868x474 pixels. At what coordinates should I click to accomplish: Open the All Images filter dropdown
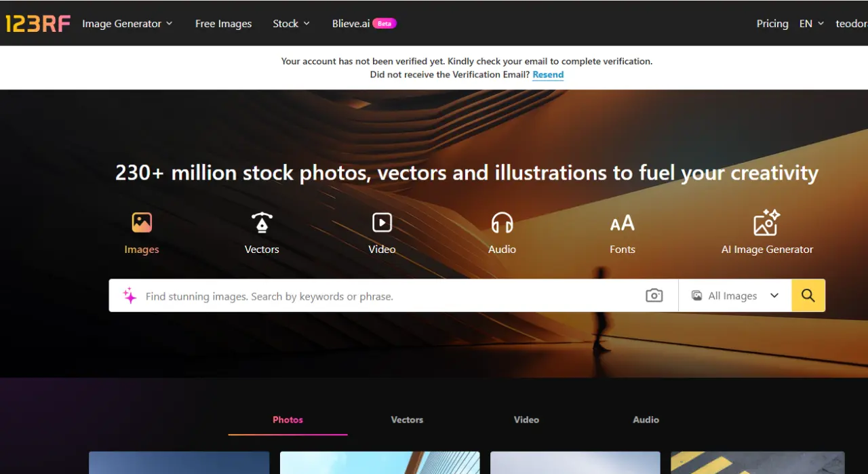735,296
